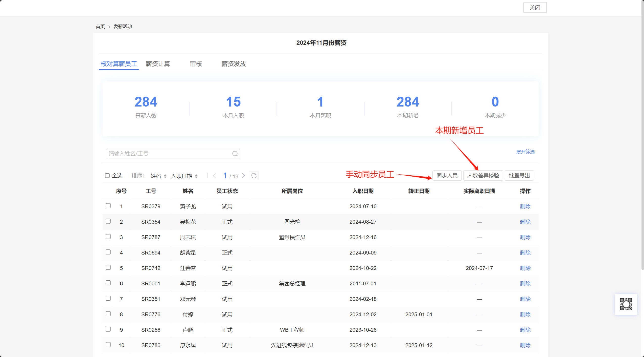The image size is (644, 357).
Task: Toggle the 全选 checkbox
Action: pyautogui.click(x=107, y=176)
